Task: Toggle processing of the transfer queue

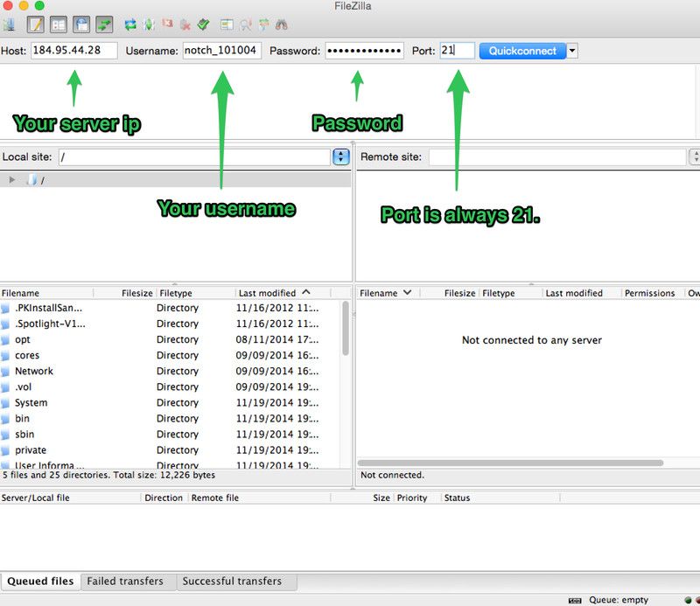Action: 147,24
